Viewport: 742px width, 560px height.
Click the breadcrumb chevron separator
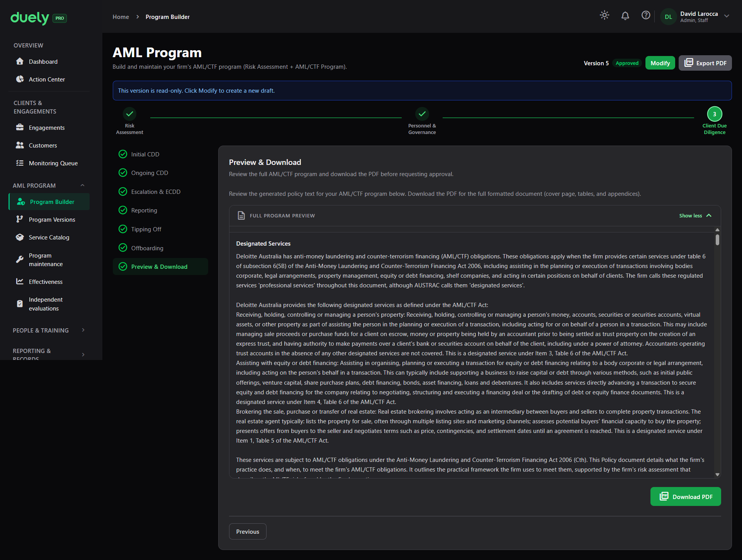tap(138, 17)
